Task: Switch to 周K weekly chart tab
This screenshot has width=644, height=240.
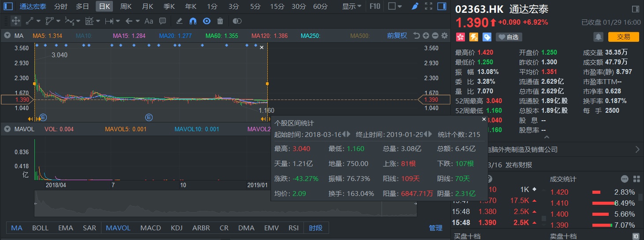Action: (x=126, y=7)
